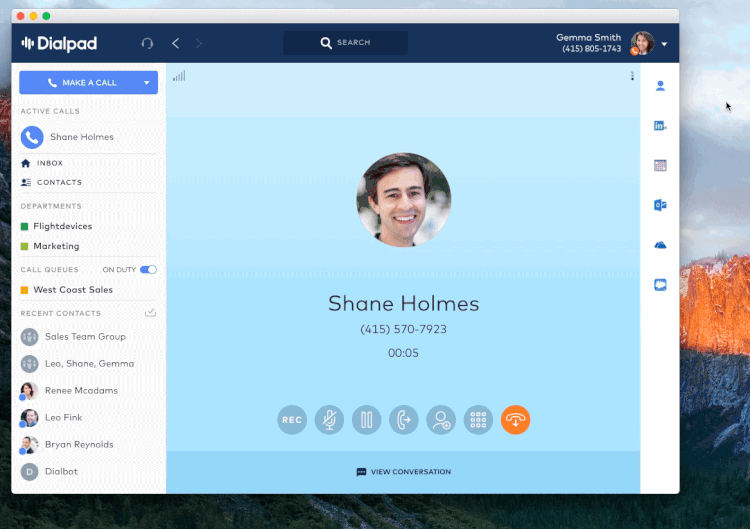Click the Gemma Smith name text

[588, 37]
